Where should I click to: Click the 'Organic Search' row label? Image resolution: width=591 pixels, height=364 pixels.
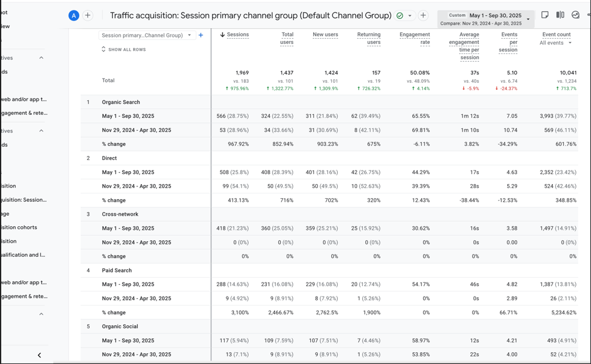point(121,102)
